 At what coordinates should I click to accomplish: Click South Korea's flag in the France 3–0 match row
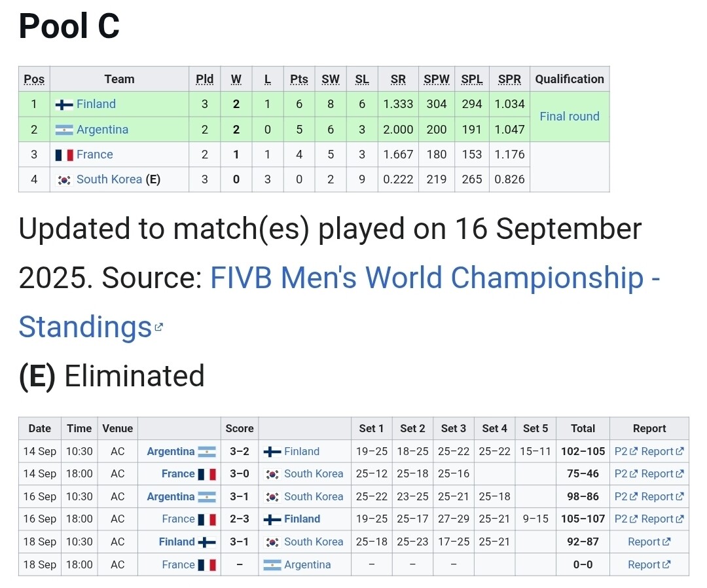(x=272, y=474)
